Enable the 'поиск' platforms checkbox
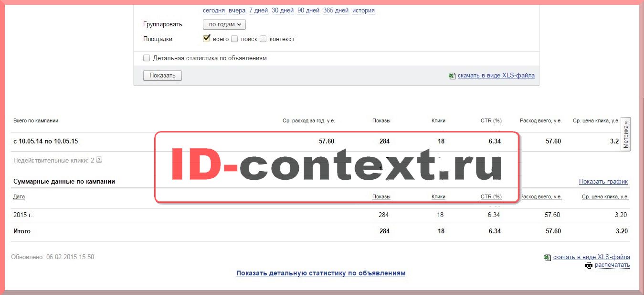The image size is (644, 295). (234, 39)
